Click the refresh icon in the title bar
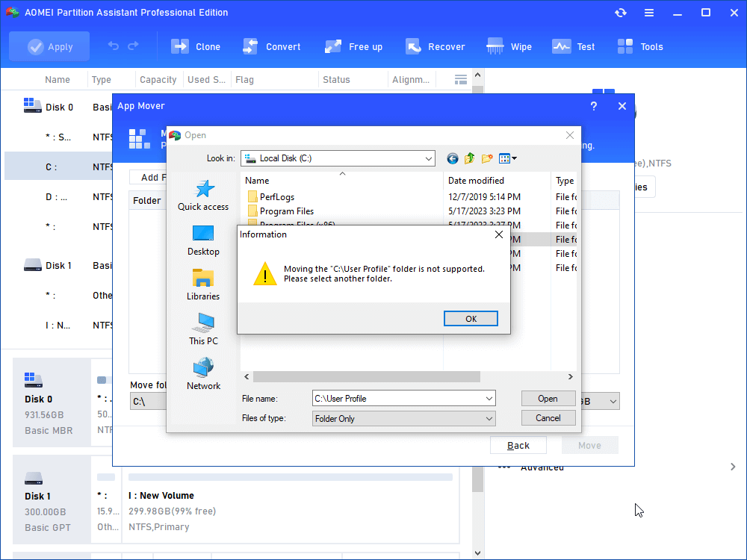747x560 pixels. pyautogui.click(x=621, y=12)
